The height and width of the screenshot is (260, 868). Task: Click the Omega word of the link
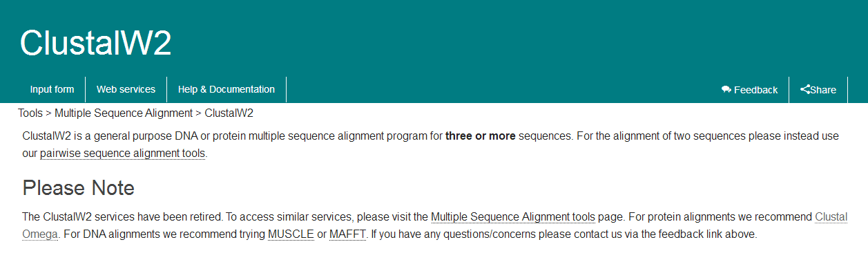[39, 234]
